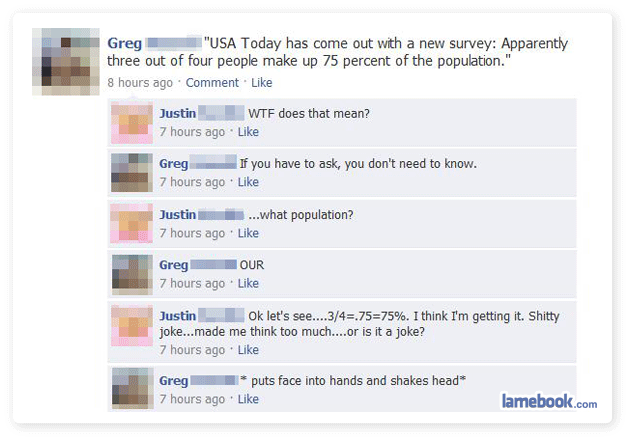
Task: Click Greg's name on the original post
Action: (x=125, y=43)
